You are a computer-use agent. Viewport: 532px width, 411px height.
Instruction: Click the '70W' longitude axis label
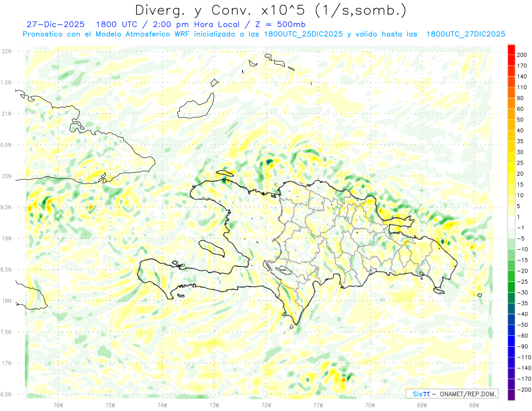pos(370,405)
